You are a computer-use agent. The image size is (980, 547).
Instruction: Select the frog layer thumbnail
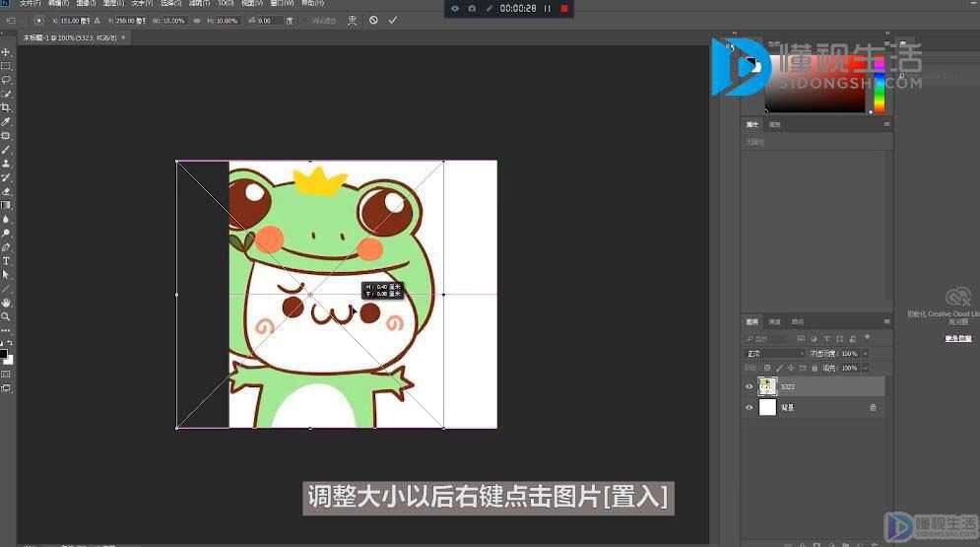click(767, 386)
